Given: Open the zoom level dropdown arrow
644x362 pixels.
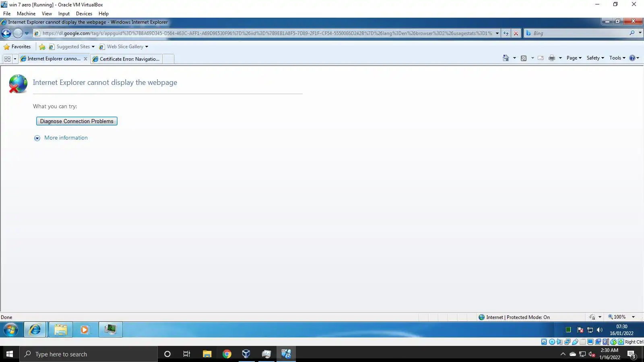Looking at the screenshot, I should [x=633, y=317].
